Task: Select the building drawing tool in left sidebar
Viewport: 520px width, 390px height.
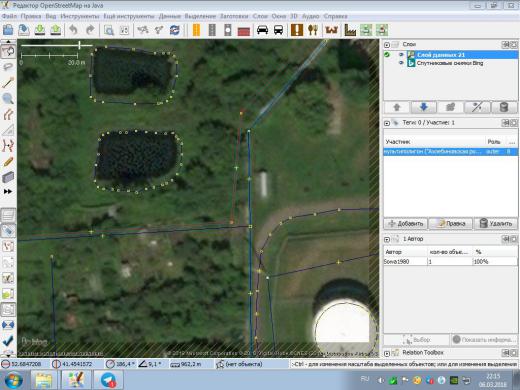Action: coord(8,177)
